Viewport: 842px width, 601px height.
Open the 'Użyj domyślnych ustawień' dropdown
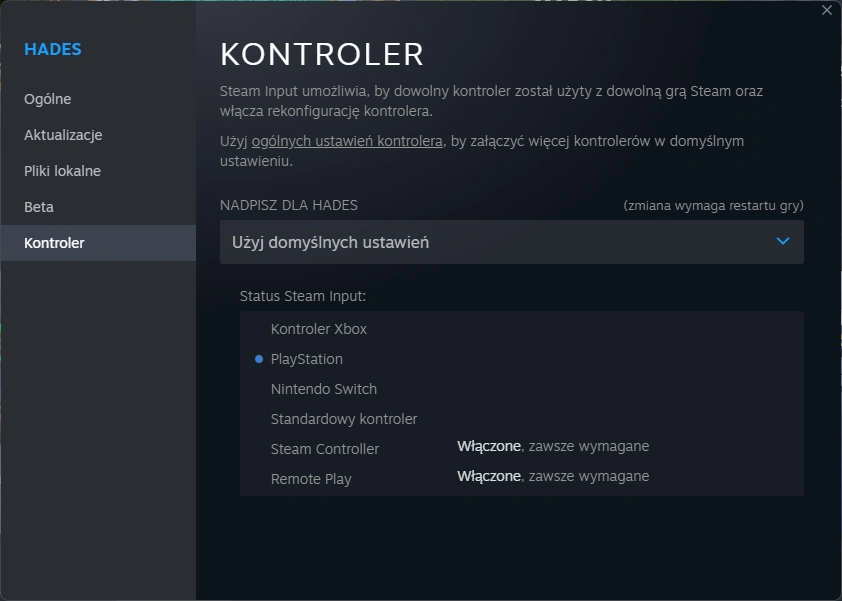[x=512, y=242]
